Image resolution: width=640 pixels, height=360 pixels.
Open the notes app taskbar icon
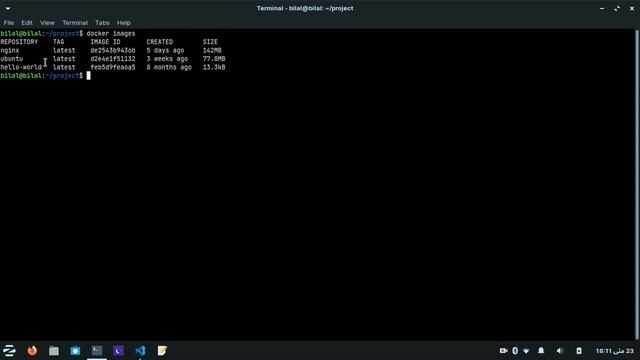162,351
